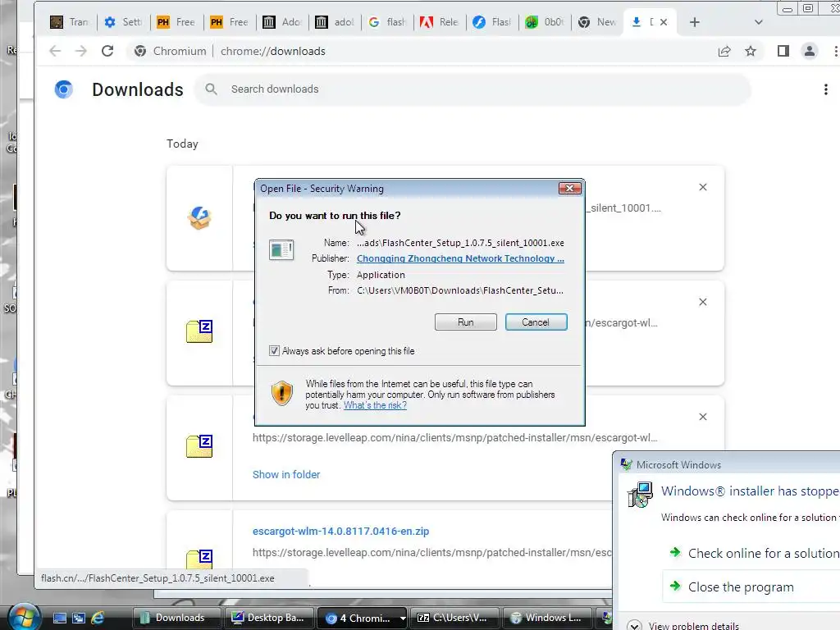This screenshot has width=840, height=630.
Task: Close the current downloads tab
Action: click(664, 22)
